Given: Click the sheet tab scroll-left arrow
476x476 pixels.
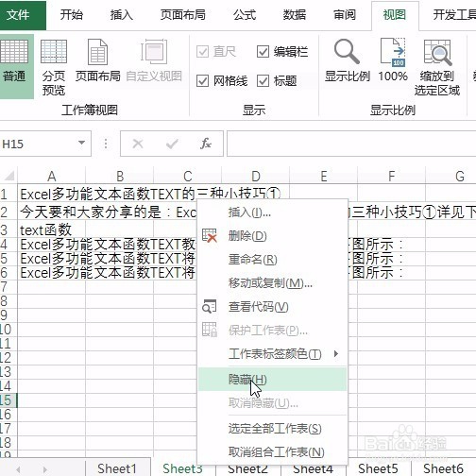Looking at the screenshot, I should pyautogui.click(x=18, y=469).
